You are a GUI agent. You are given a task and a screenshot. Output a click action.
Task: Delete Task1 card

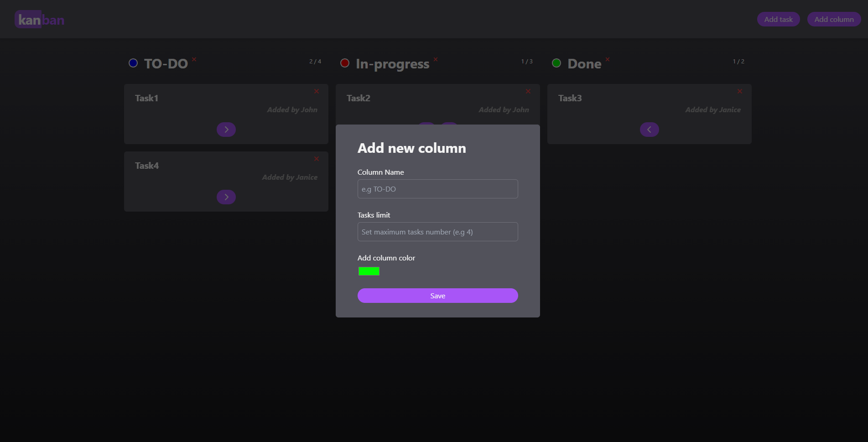[317, 91]
